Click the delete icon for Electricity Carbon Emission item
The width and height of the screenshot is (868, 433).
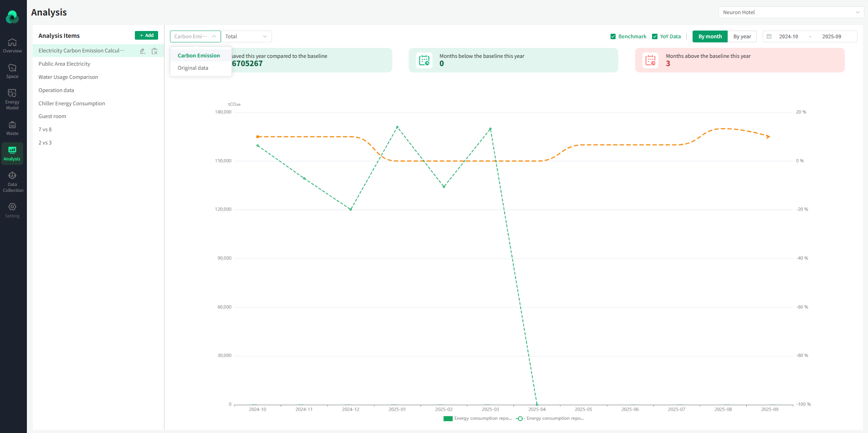[154, 51]
